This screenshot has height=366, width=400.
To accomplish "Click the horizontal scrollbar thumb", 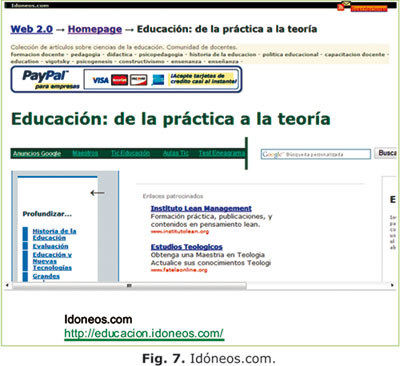I will (x=129, y=286).
